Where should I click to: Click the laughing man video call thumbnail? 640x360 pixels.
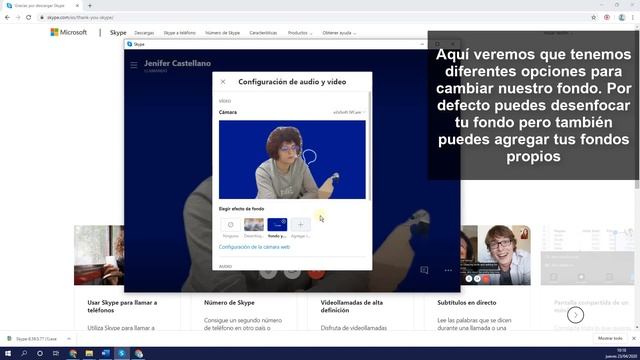496,255
